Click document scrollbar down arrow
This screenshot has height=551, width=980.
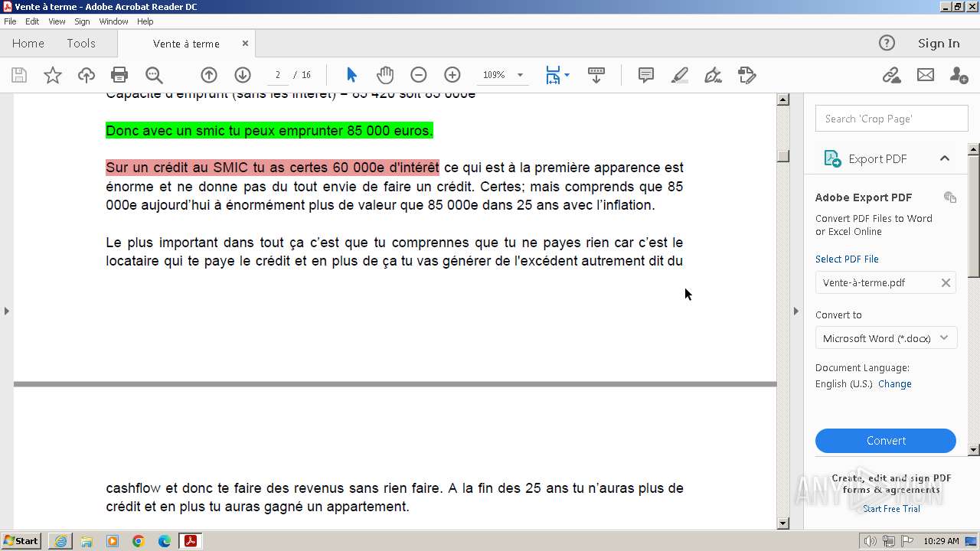point(782,523)
